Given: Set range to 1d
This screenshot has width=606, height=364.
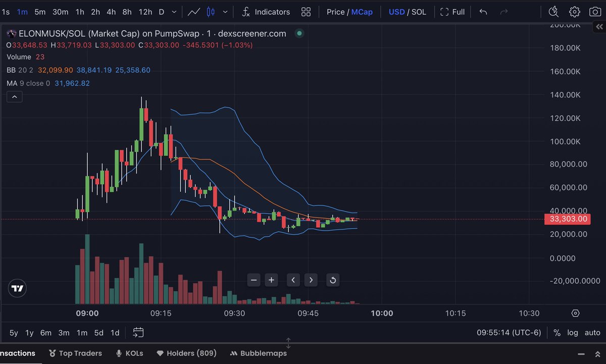Looking at the screenshot, I should pyautogui.click(x=115, y=333).
